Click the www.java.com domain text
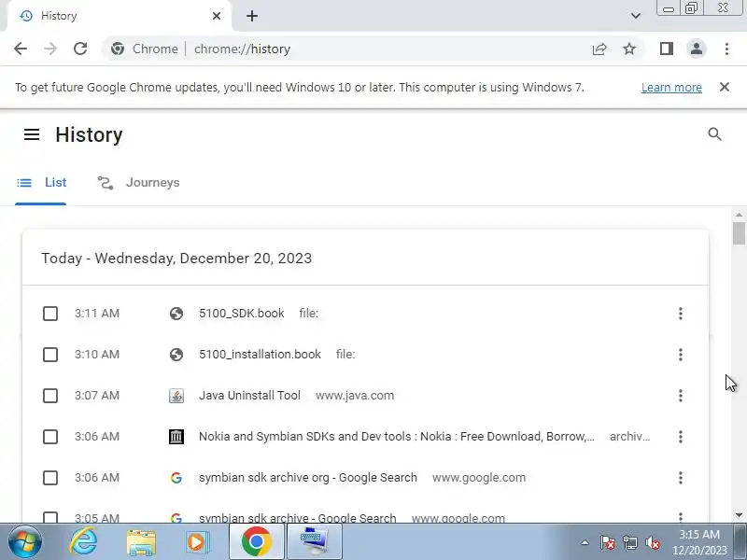This screenshot has width=747, height=560. tap(355, 395)
